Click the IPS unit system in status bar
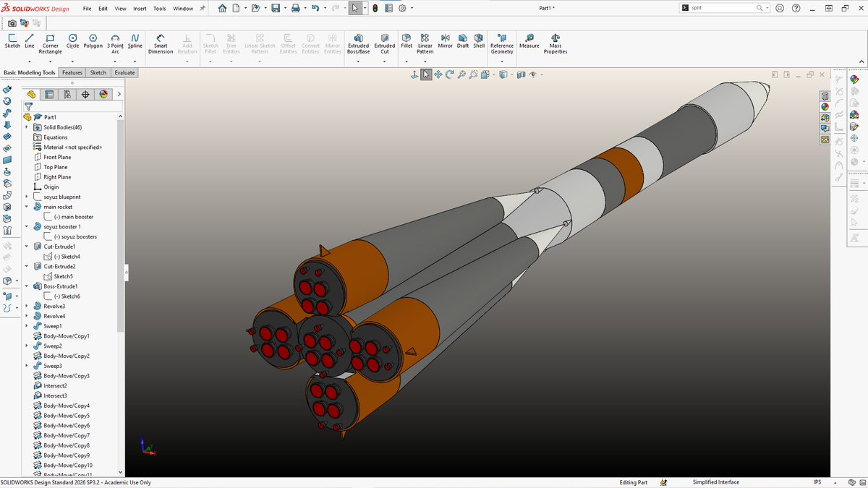 (817, 482)
